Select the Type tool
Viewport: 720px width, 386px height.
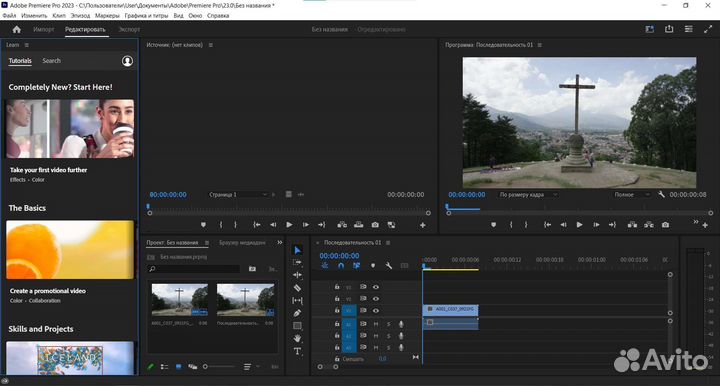(x=297, y=351)
